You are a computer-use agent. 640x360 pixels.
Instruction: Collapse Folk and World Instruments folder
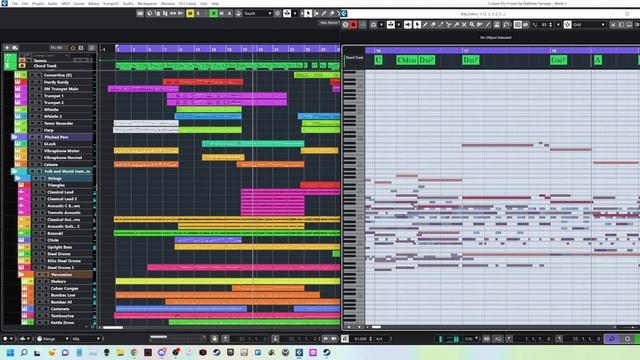14,171
